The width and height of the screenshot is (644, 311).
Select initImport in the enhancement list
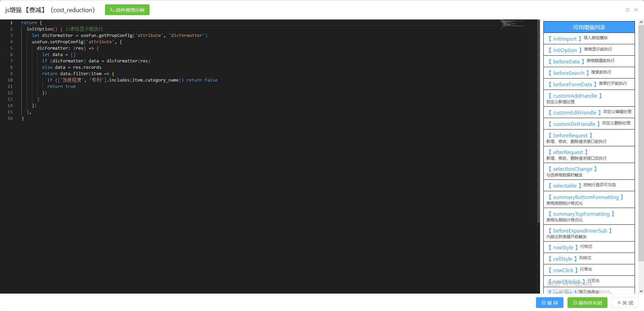pos(565,39)
